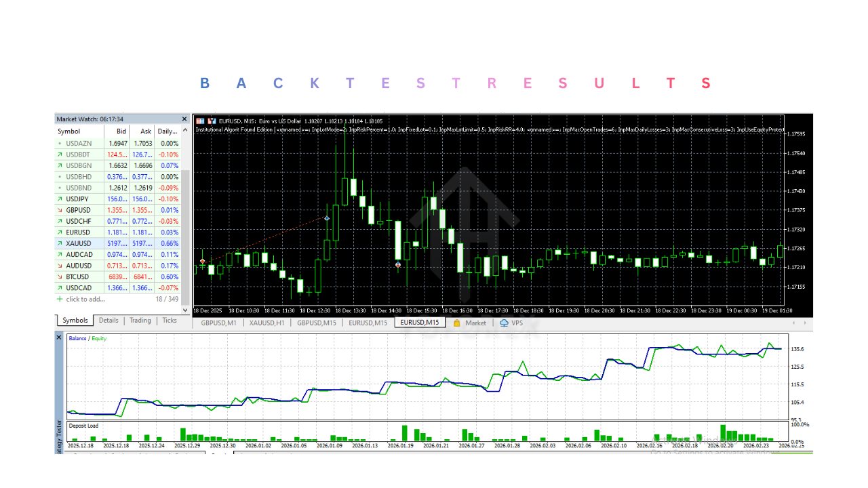This screenshot has width=868, height=488.
Task: Click the green up-arrow icon beside XAUUSD
Action: 58,243
